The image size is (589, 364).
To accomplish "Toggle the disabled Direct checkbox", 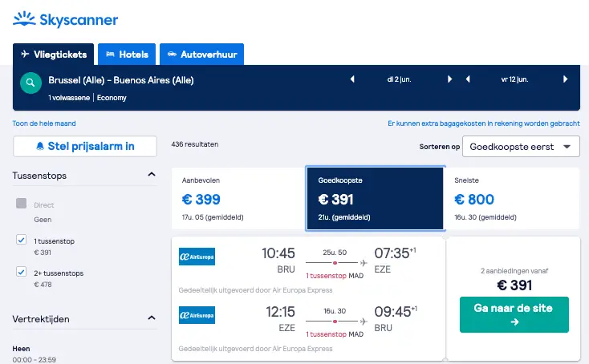I will (x=22, y=204).
